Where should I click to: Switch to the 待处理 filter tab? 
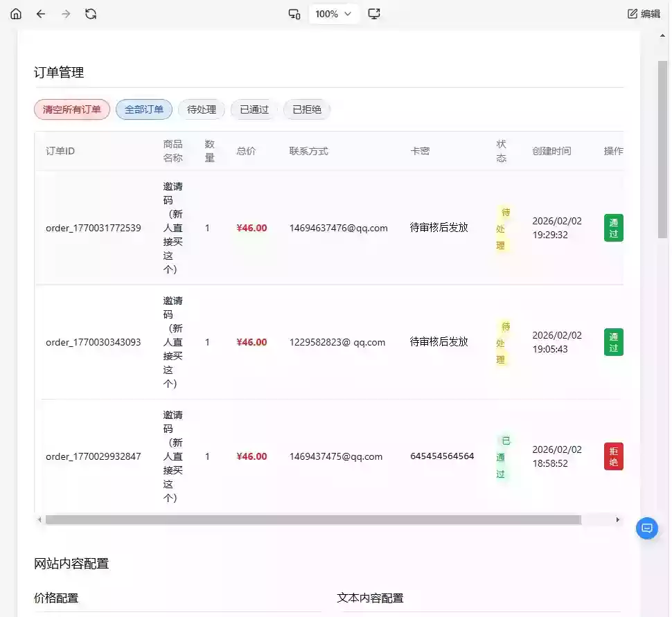[x=201, y=109]
